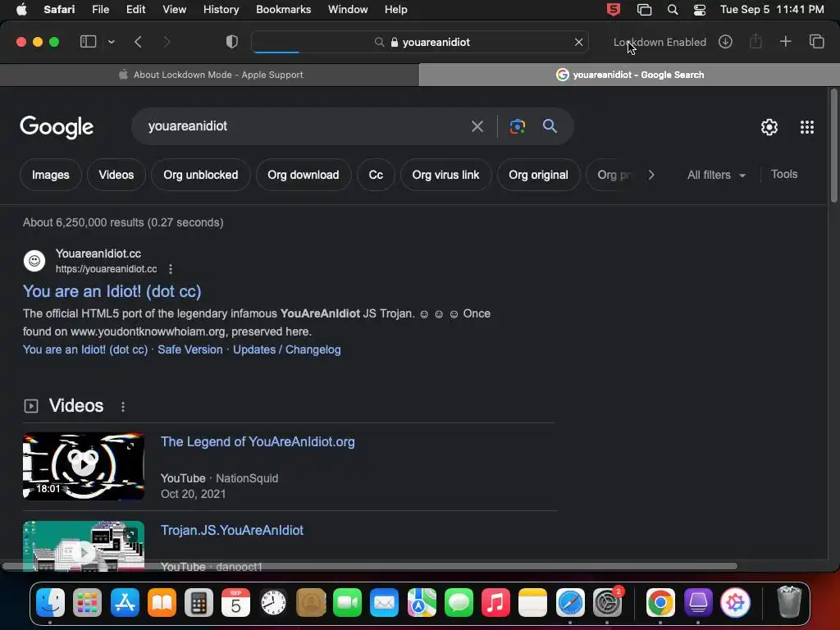This screenshot has width=840, height=630.
Task: Show more filter chips with right chevron
Action: point(651,175)
